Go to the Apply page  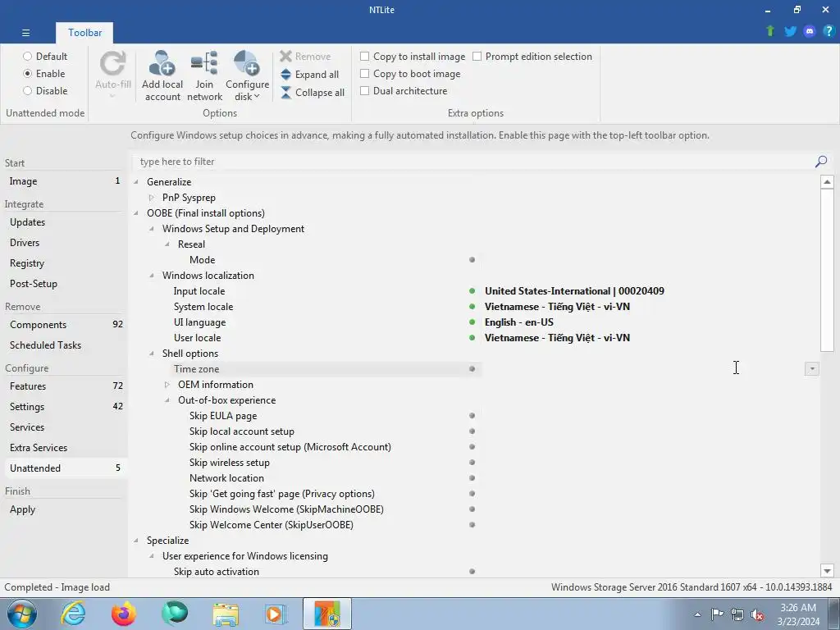pos(64,509)
